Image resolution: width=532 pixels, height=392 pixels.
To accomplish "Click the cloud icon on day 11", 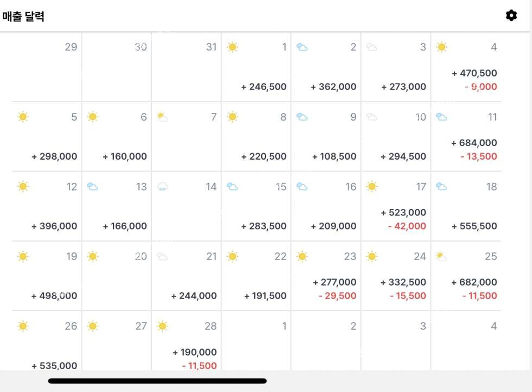I will [x=441, y=117].
